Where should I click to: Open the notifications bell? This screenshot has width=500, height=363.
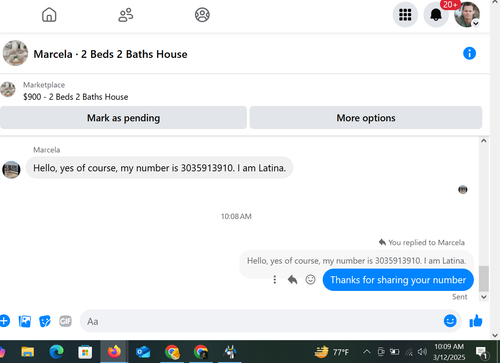point(436,15)
